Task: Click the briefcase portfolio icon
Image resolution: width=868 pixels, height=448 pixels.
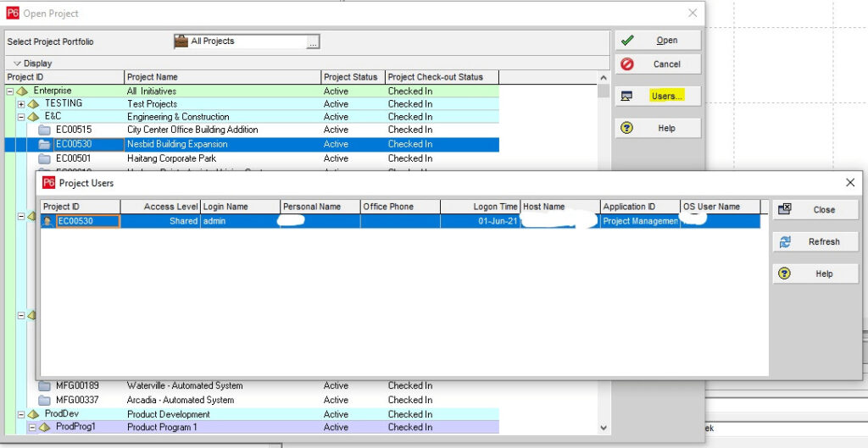Action: click(x=181, y=41)
